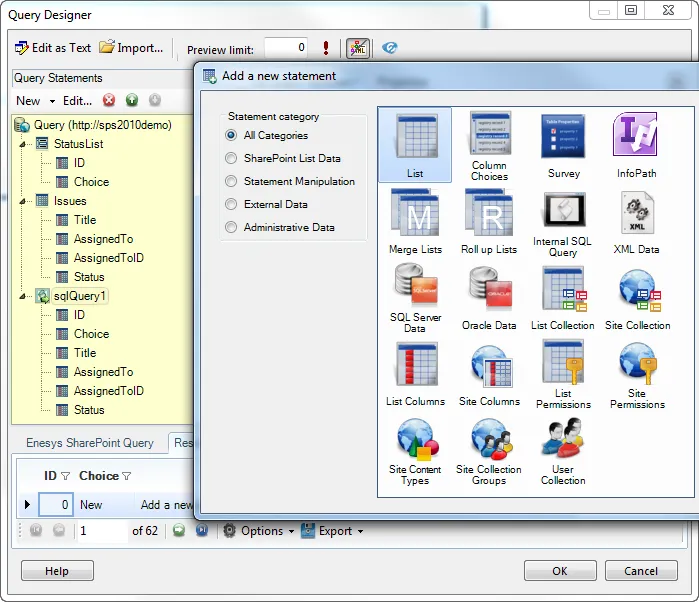Image resolution: width=699 pixels, height=602 pixels.
Task: Choose the Oracle Data statement icon
Action: click(489, 288)
